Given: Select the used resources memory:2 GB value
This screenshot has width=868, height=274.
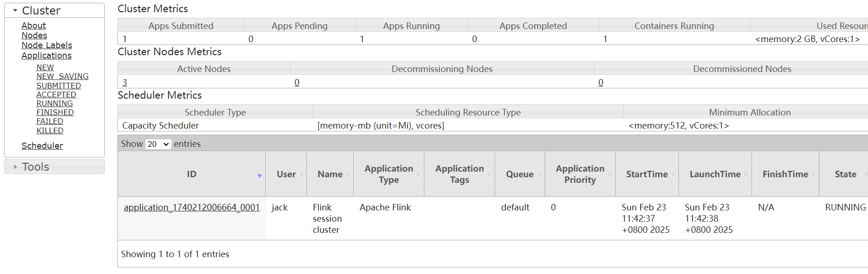Looking at the screenshot, I should tap(807, 39).
